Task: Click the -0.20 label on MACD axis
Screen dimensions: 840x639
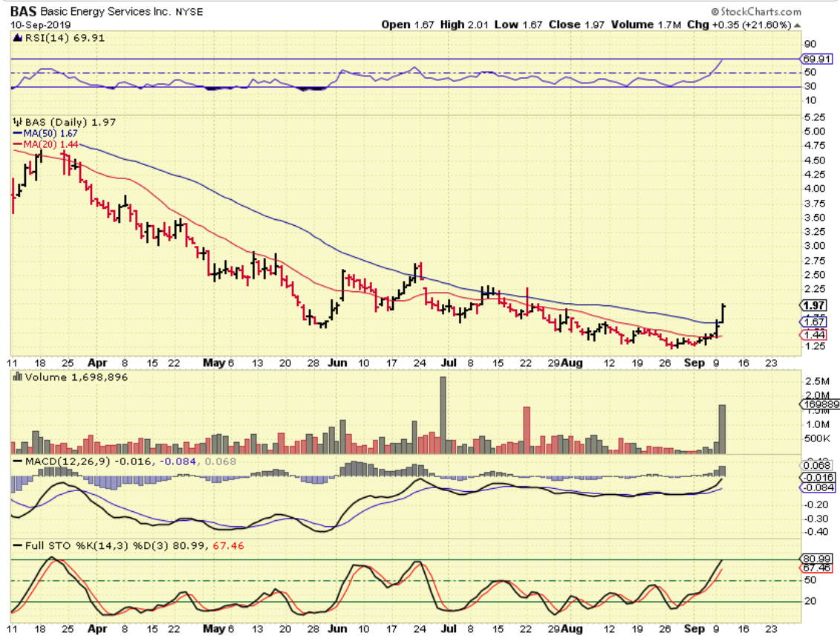Action: (817, 505)
